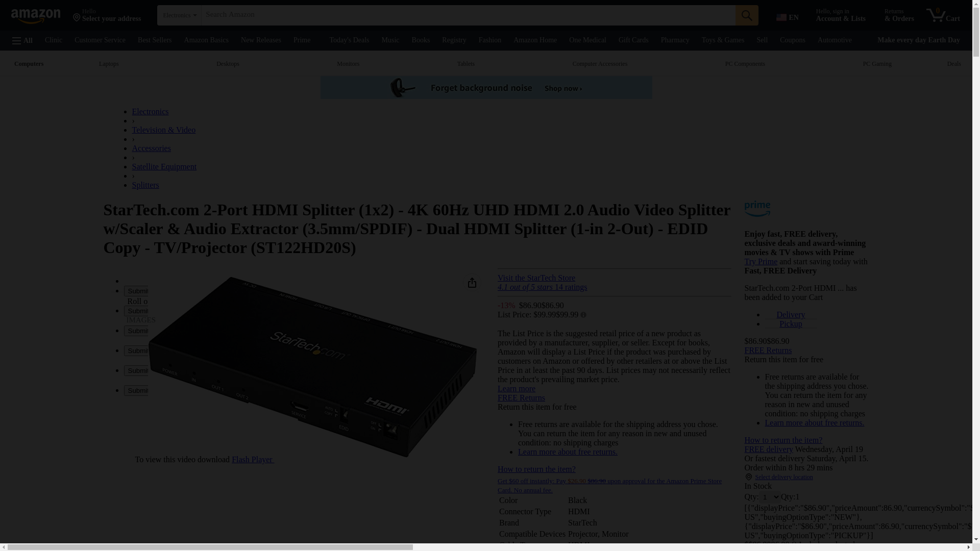Screen dimensions: 980x551
Task: Click the List Price info icon
Action: coord(583,315)
